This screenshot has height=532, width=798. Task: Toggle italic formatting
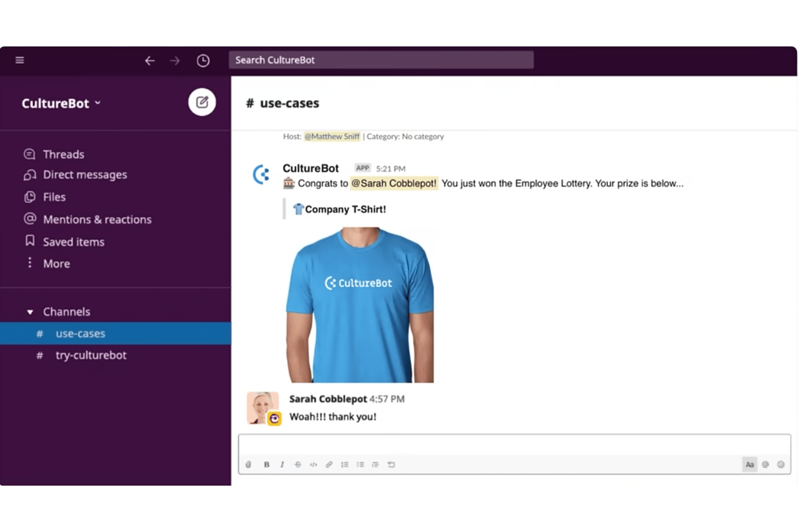(x=282, y=465)
